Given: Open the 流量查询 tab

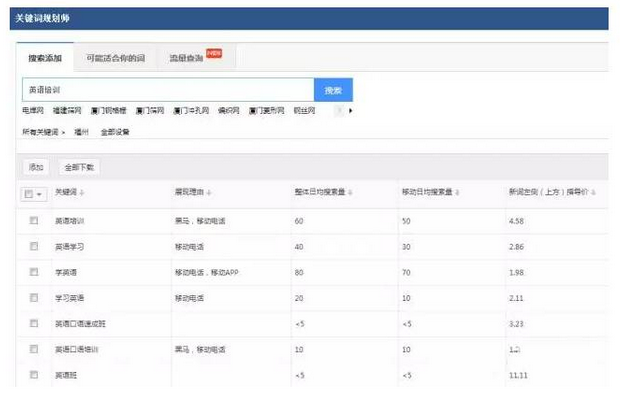Looking at the screenshot, I should 197,58.
